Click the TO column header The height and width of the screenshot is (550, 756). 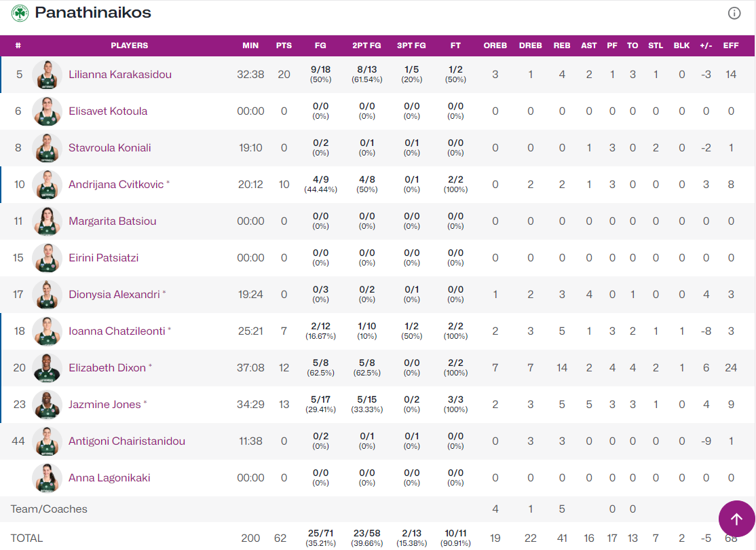click(x=632, y=45)
